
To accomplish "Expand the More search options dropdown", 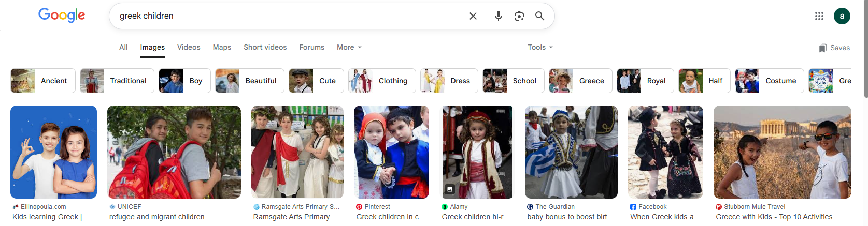I will [349, 47].
